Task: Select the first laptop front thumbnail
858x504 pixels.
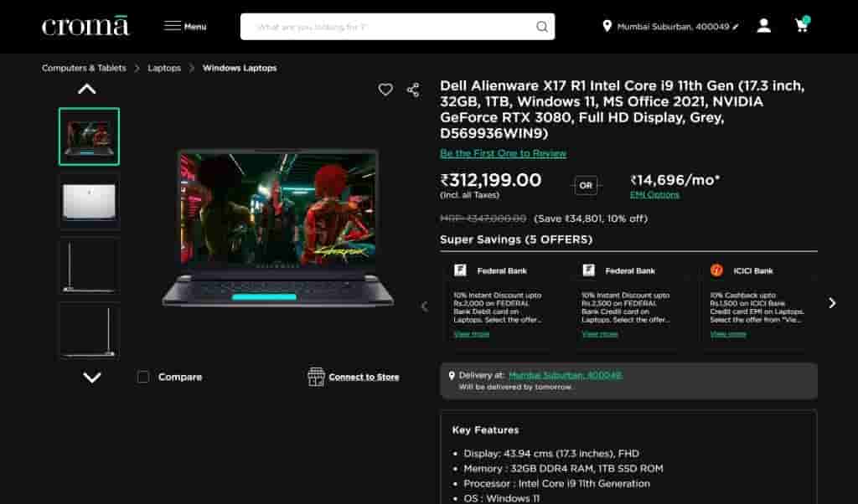Action: pyautogui.click(x=89, y=136)
